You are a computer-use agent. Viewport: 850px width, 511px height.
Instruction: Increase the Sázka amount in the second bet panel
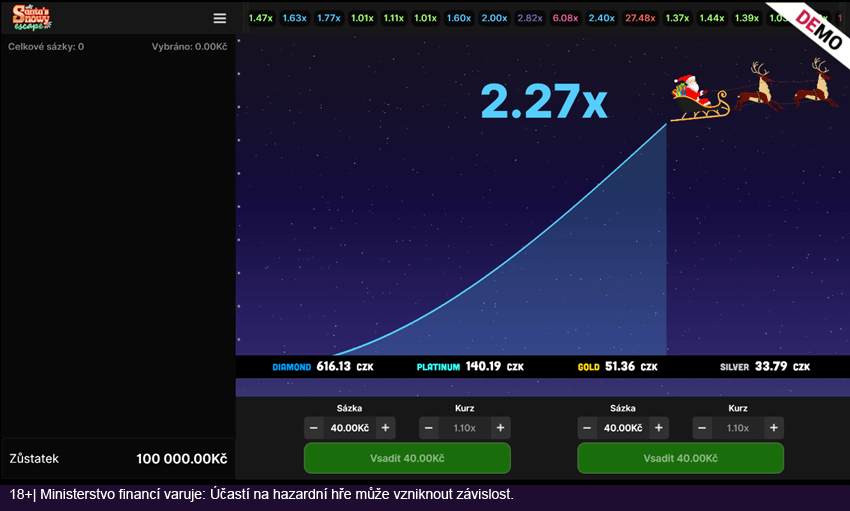pyautogui.click(x=659, y=428)
